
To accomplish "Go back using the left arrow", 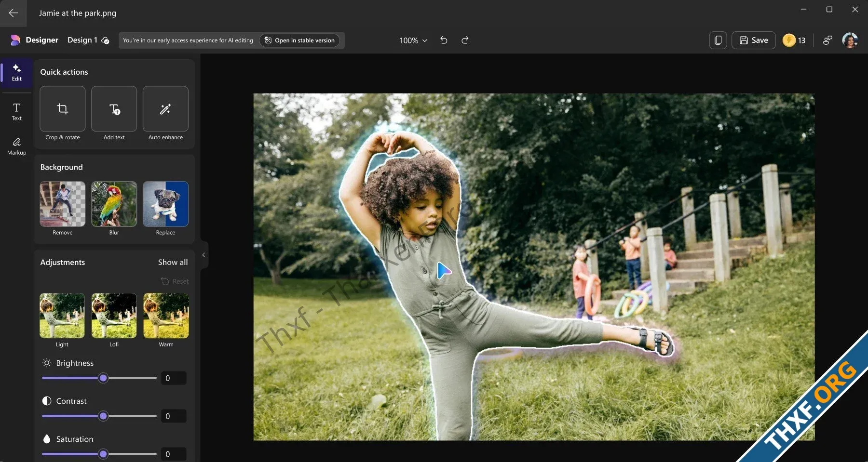I will tap(13, 13).
